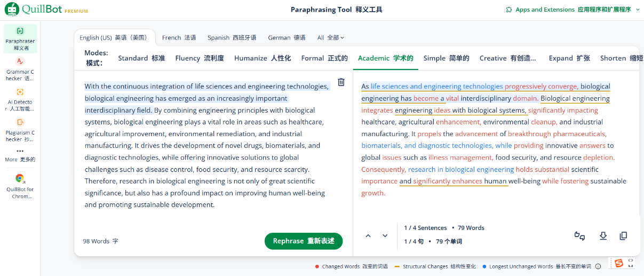The image size is (644, 276).
Task: Click the PREMIUM label near logo
Action: pyautogui.click(x=76, y=11)
